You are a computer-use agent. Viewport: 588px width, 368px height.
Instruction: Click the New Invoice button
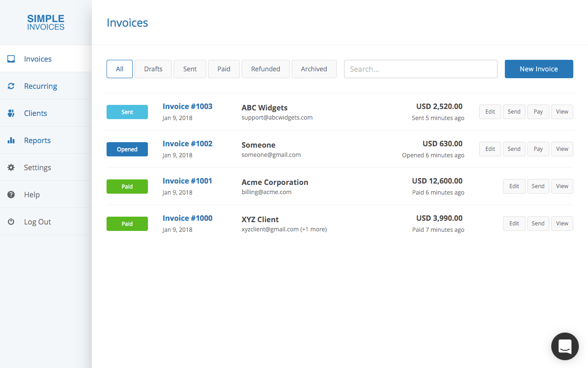click(539, 69)
